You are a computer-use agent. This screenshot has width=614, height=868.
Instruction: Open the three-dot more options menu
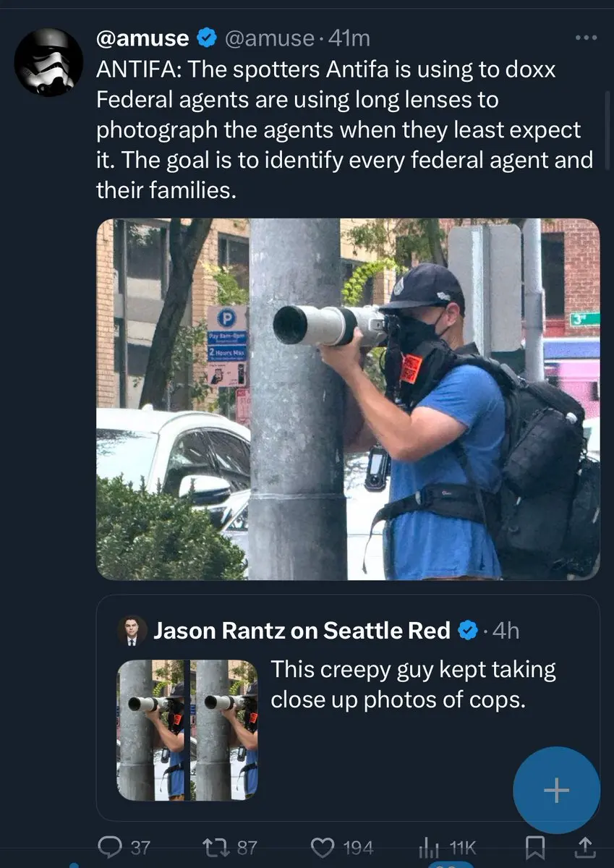(587, 38)
